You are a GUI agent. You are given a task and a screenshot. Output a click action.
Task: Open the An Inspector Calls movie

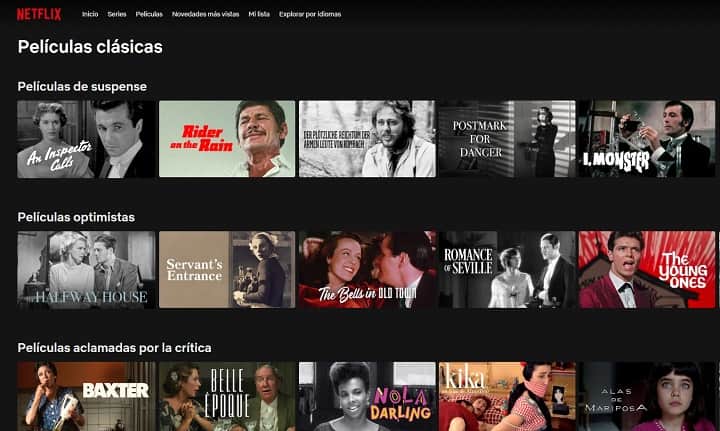86,139
